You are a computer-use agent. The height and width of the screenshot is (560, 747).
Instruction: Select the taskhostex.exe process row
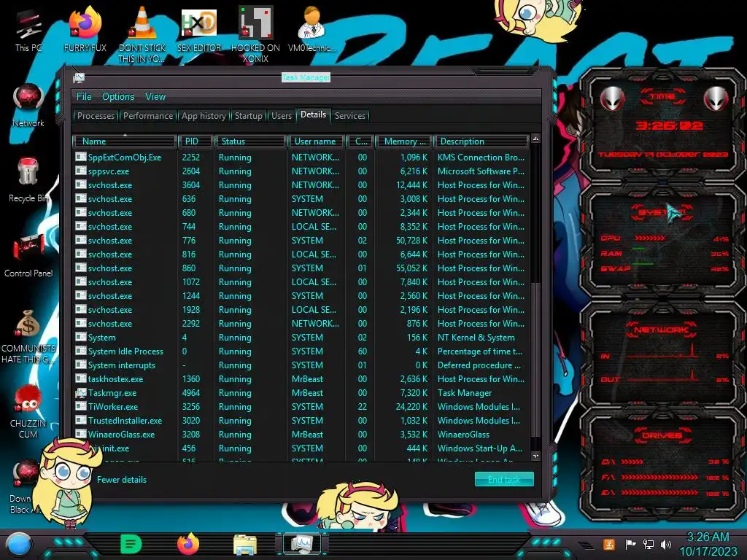pyautogui.click(x=301, y=379)
